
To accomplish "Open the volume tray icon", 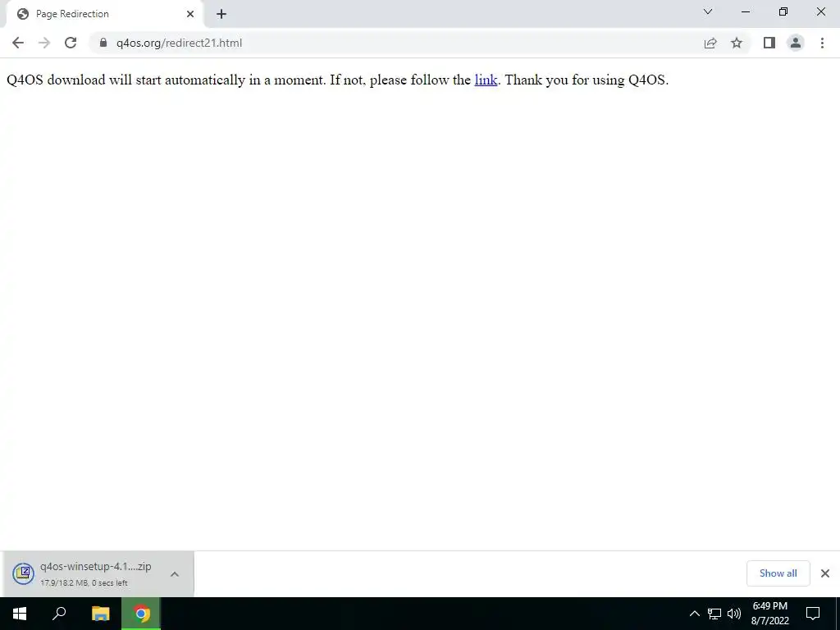I will (x=734, y=614).
